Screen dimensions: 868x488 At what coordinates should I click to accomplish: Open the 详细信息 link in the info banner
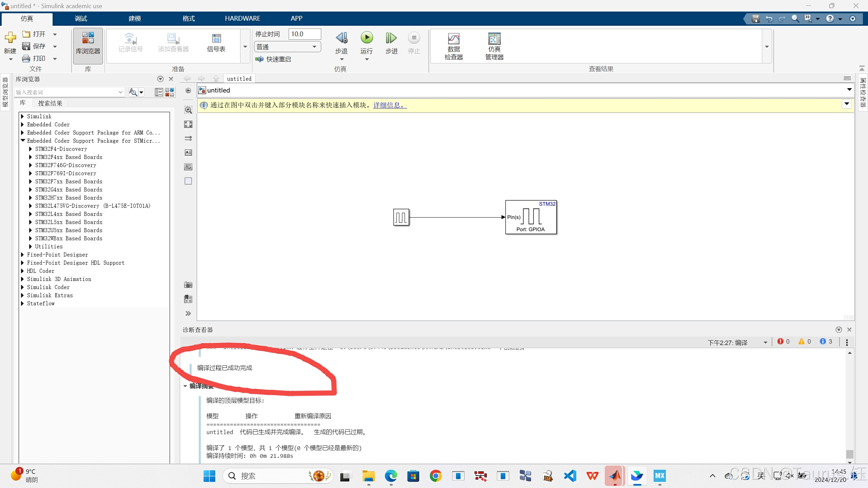[x=388, y=105]
